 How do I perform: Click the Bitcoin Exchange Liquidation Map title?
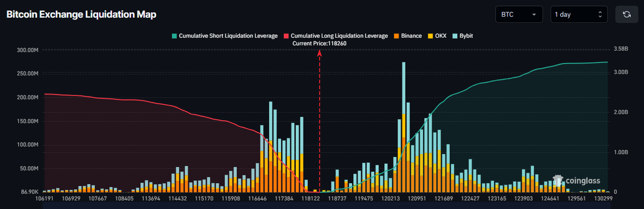[81, 15]
